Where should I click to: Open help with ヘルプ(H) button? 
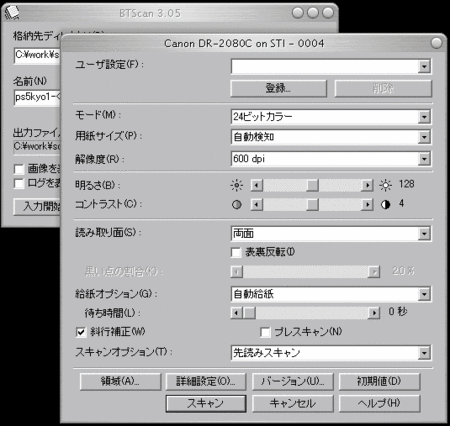tap(379, 403)
